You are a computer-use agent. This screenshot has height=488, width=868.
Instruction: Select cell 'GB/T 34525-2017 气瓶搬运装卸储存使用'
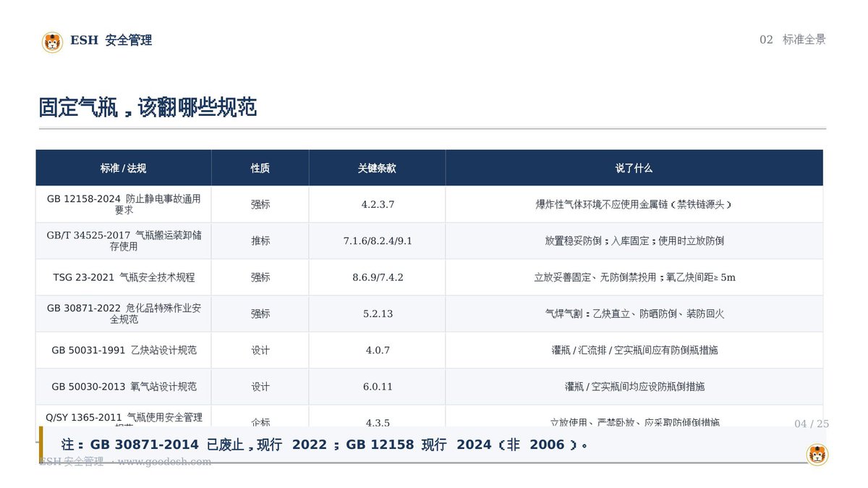(124, 240)
